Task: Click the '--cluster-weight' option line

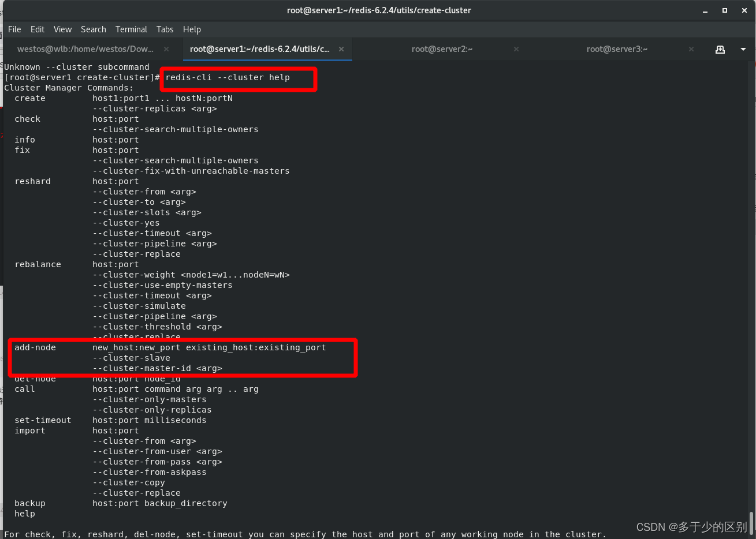Action: [191, 275]
